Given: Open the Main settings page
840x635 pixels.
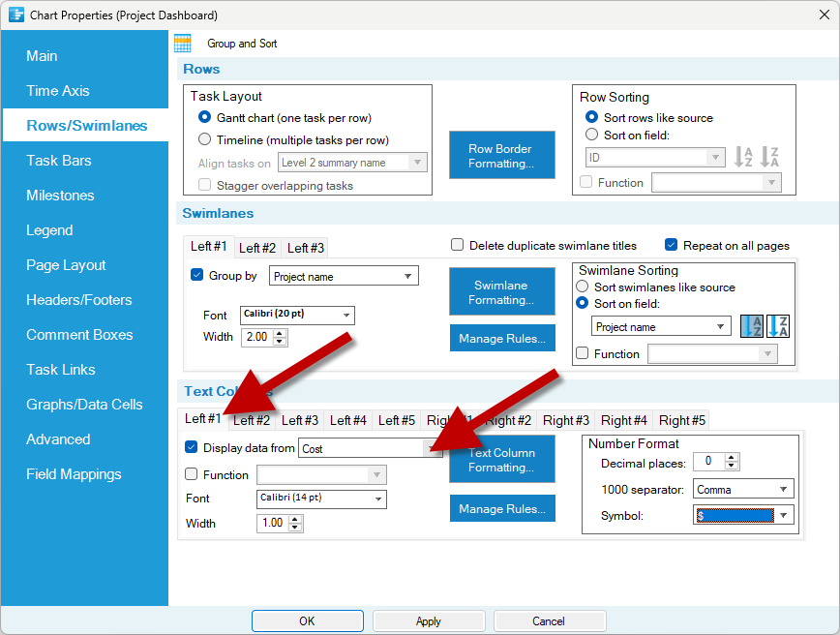Looking at the screenshot, I should click(42, 56).
